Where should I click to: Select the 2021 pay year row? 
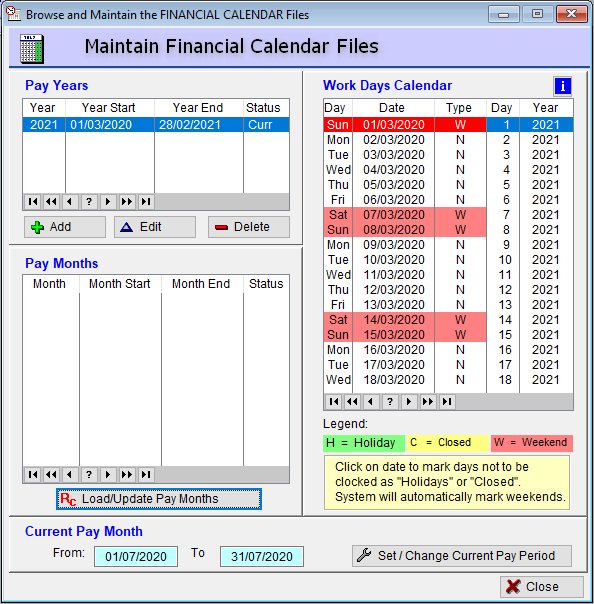(x=156, y=125)
